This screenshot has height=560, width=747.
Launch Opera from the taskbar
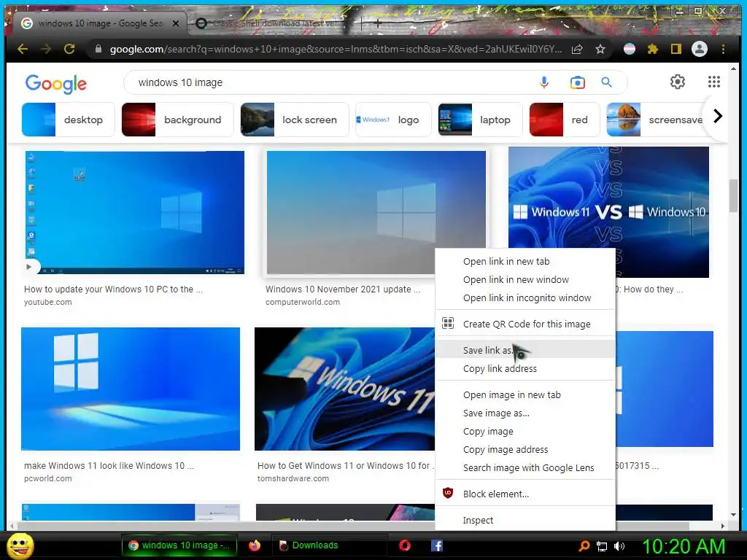[405, 545]
